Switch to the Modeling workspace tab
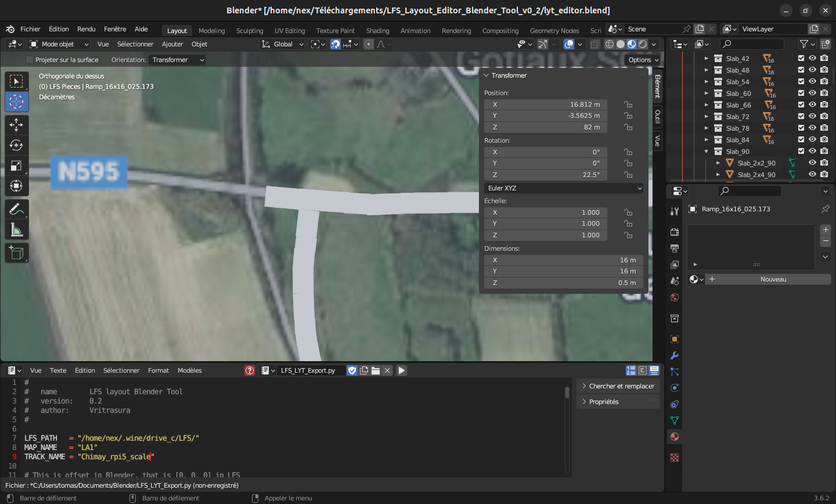Image resolution: width=836 pixels, height=504 pixels. [211, 31]
